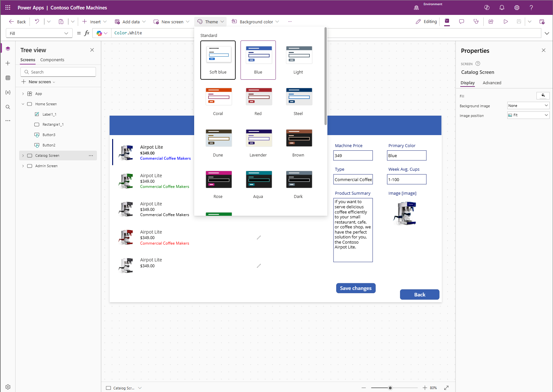553x392 pixels.
Task: Open the Search icon in left sidebar
Action: 8,107
